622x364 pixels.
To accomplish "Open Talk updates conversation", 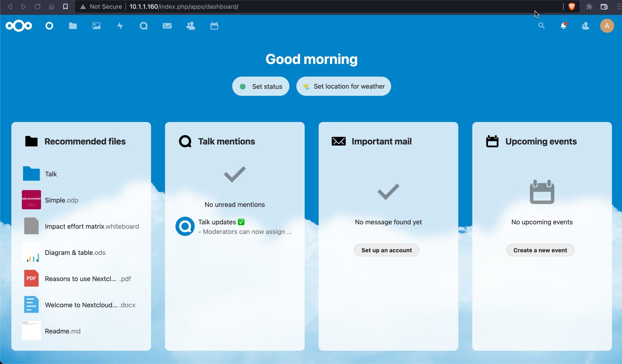I will (x=234, y=226).
